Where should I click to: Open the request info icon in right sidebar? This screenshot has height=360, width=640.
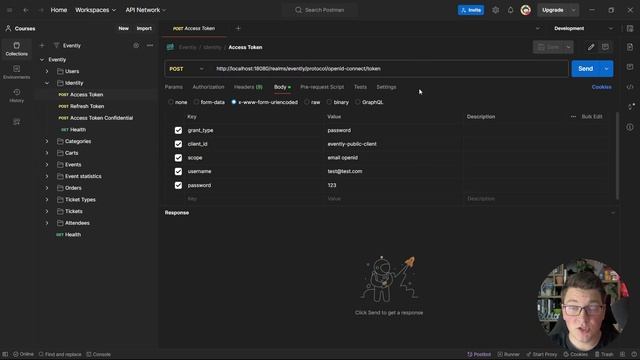point(630,127)
